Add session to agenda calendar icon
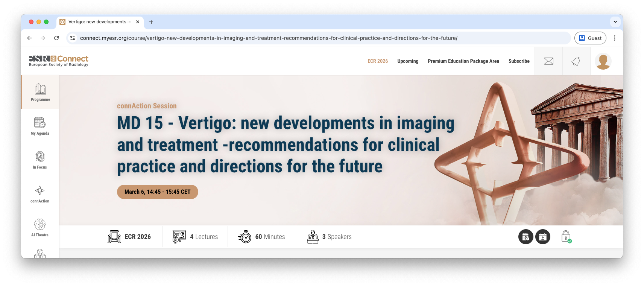644x286 pixels. tap(526, 237)
